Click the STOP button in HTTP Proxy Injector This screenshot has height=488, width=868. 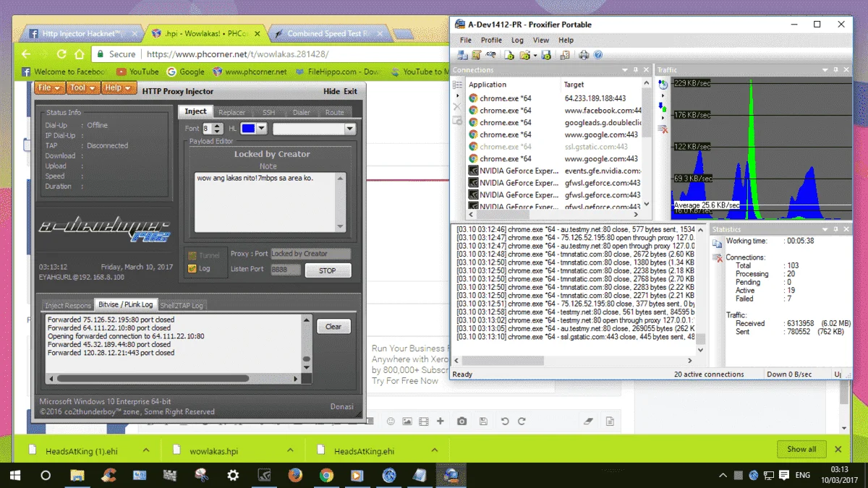coord(328,270)
